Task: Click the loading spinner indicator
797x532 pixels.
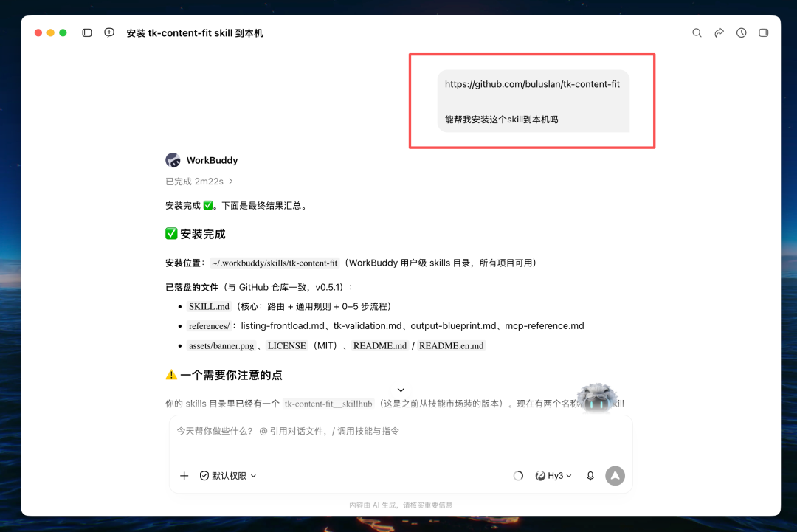Action: [x=518, y=476]
